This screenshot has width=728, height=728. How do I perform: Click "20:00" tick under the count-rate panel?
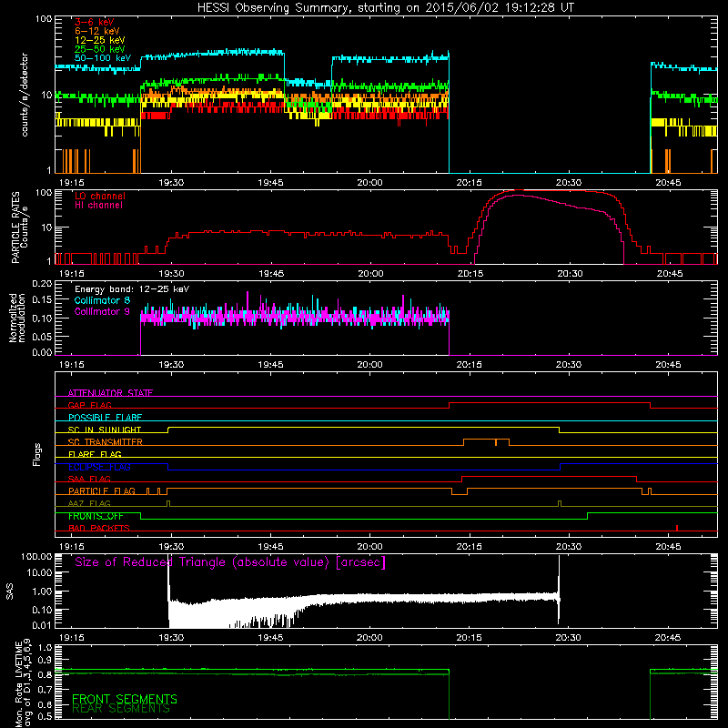(x=370, y=183)
